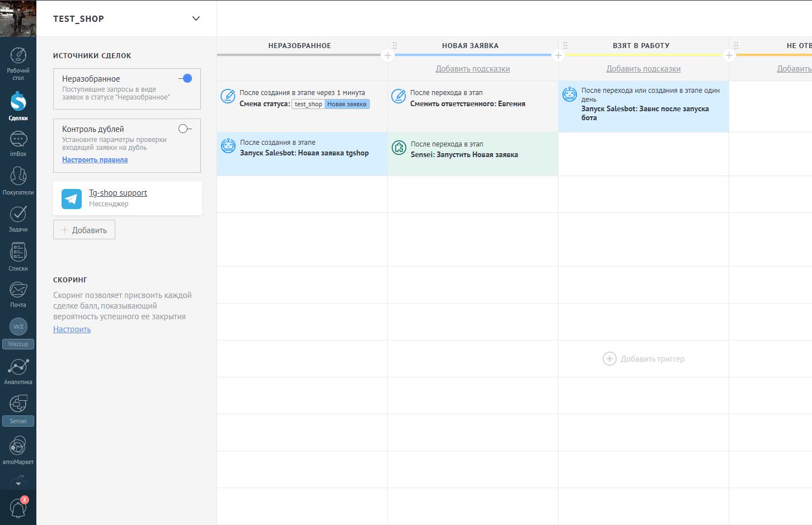This screenshot has width=812, height=525.
Task: Open notifications bell with badge
Action: (18, 508)
